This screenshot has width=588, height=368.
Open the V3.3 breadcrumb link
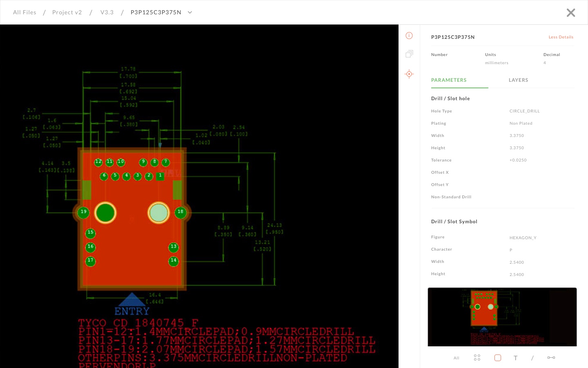(x=107, y=12)
